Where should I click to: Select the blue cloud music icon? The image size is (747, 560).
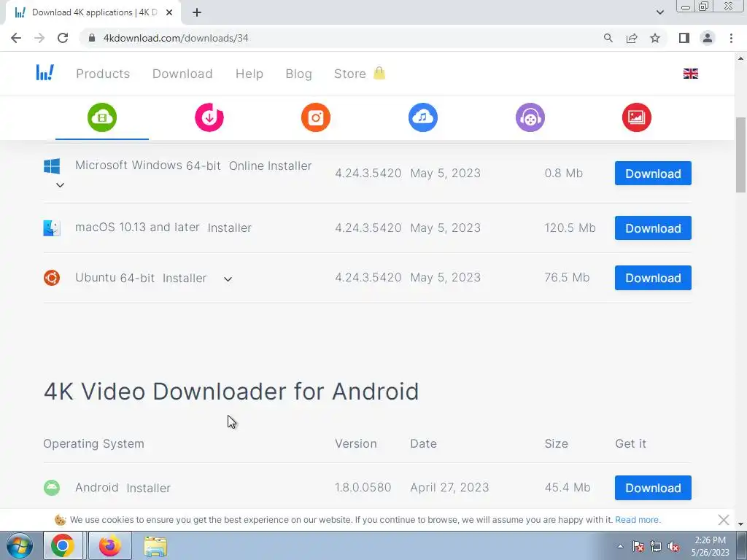(x=423, y=117)
